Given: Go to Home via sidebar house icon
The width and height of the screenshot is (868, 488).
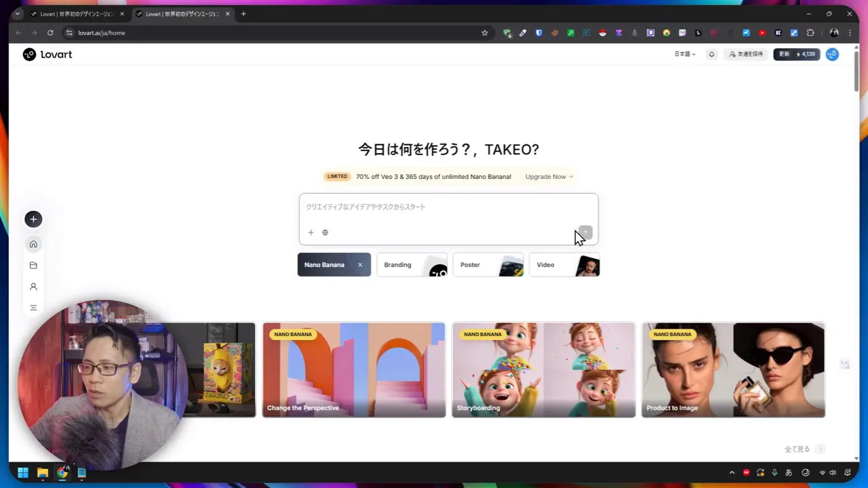Looking at the screenshot, I should [x=33, y=244].
